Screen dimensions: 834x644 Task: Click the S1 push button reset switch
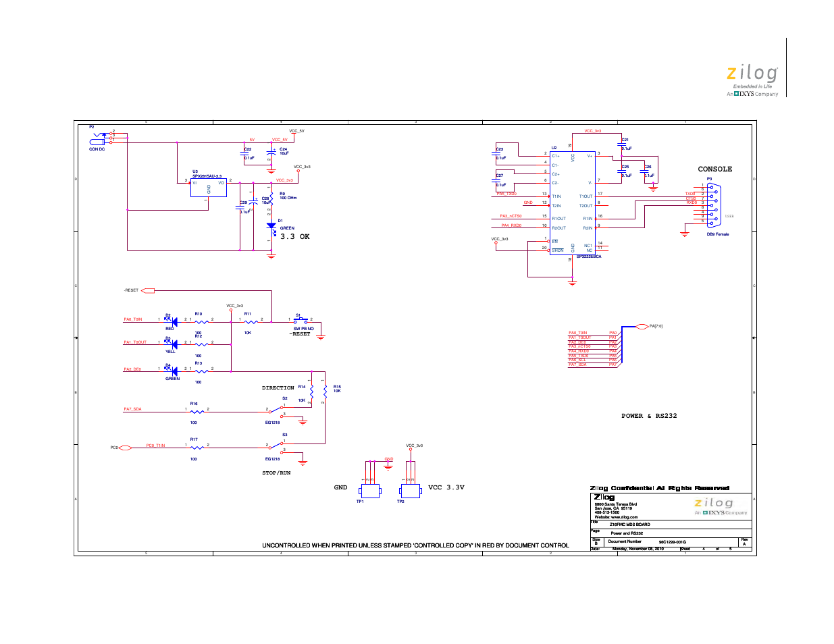[x=300, y=320]
